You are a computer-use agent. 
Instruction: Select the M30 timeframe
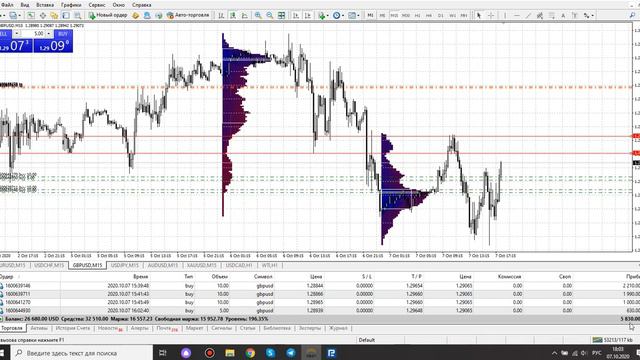pos(406,16)
